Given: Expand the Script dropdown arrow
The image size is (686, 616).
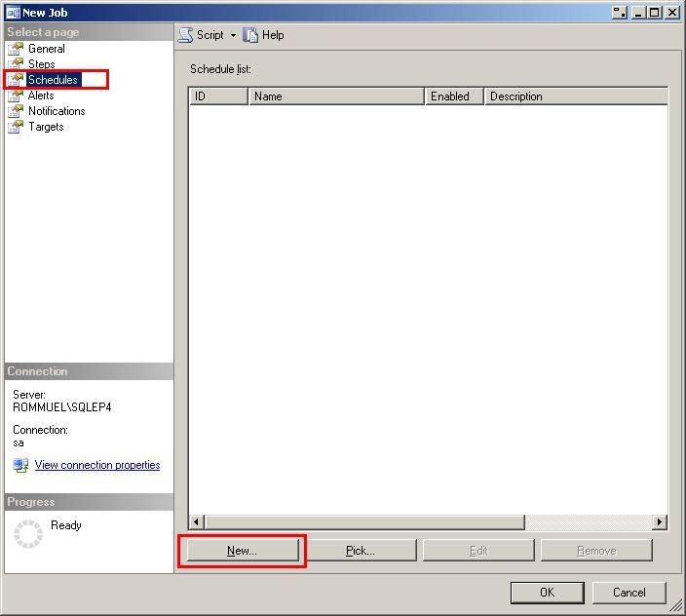Looking at the screenshot, I should (x=233, y=36).
